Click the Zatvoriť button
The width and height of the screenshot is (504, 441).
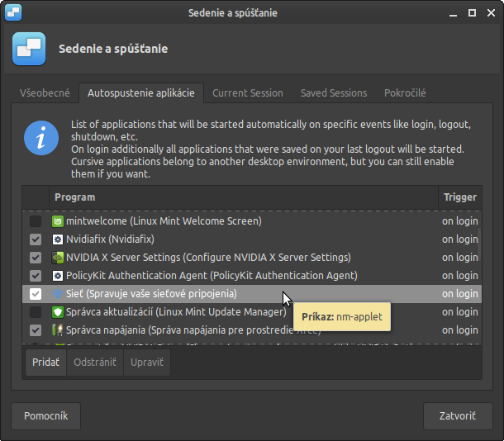click(x=457, y=415)
